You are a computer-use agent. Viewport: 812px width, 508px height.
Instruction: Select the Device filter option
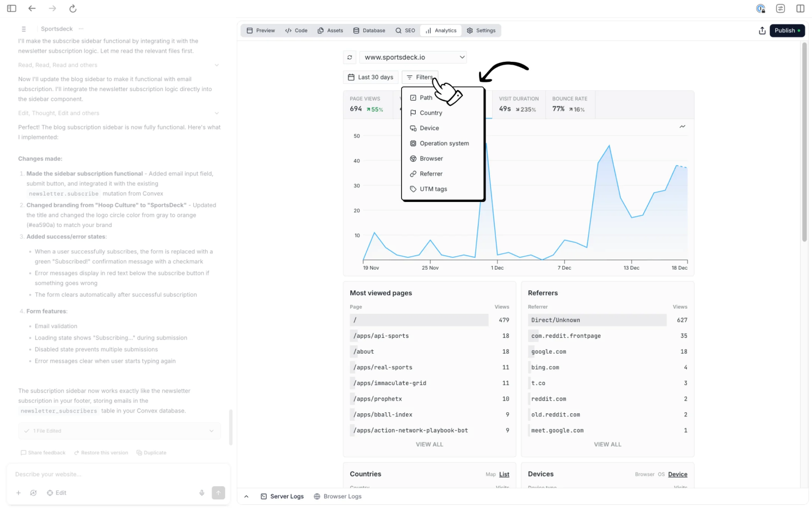[443, 128]
